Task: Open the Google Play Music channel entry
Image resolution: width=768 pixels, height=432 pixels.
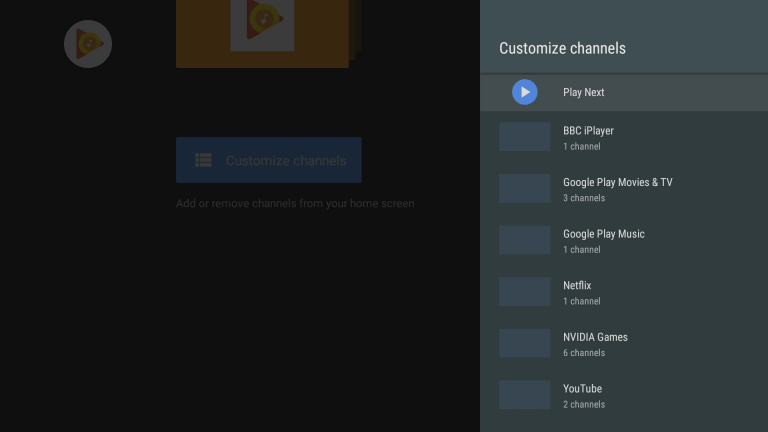Action: point(603,241)
